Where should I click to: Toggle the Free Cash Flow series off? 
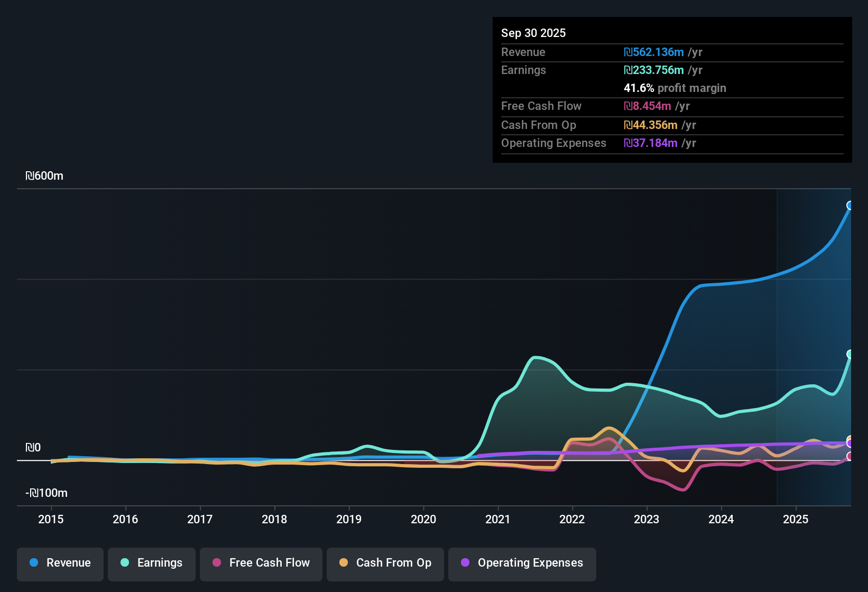261,563
